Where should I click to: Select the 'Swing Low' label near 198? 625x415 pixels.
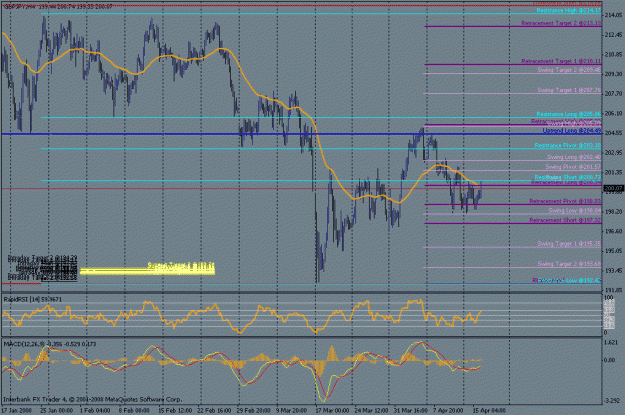click(575, 210)
